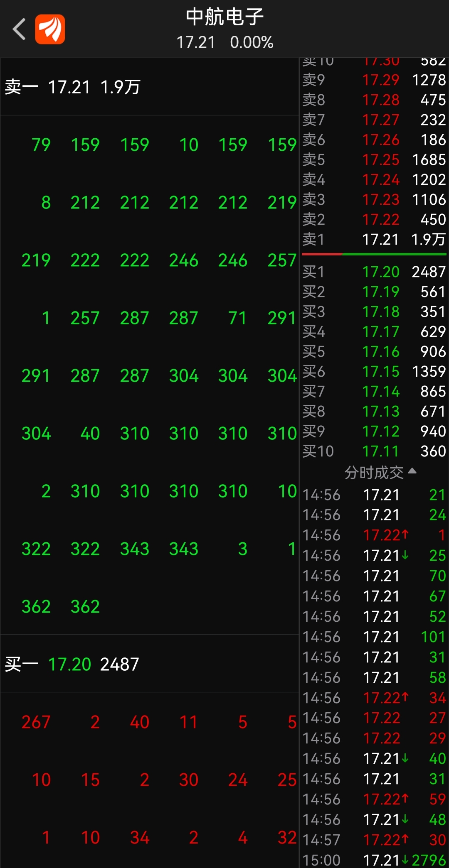Tap the 买一 17.20 2487 header
The width and height of the screenshot is (449, 868).
tap(150, 664)
